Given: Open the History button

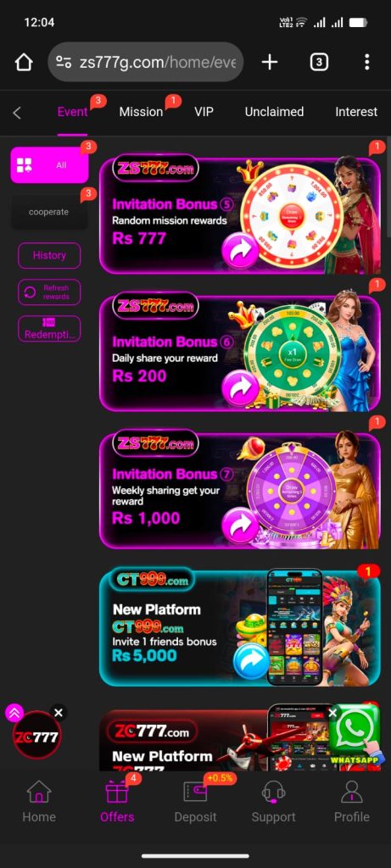Looking at the screenshot, I should pos(49,255).
